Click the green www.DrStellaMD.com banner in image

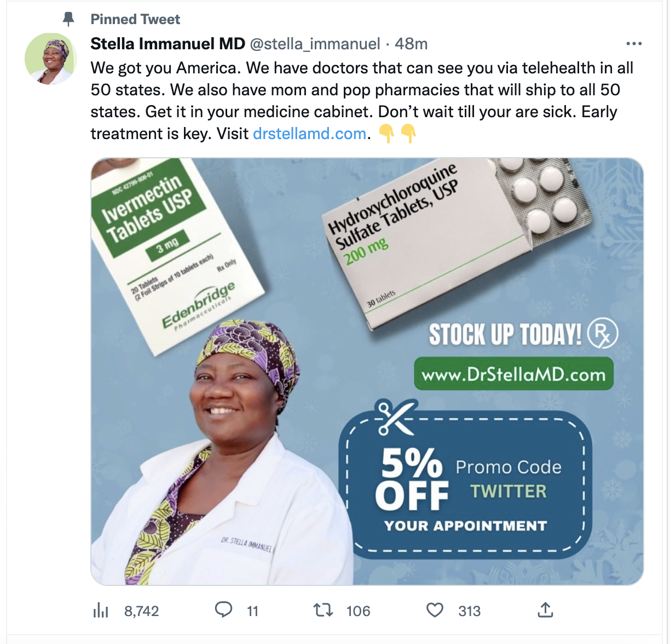(515, 375)
